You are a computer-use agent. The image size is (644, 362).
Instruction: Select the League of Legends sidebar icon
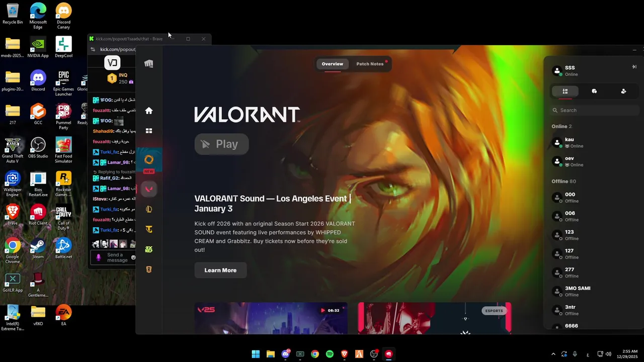(149, 209)
